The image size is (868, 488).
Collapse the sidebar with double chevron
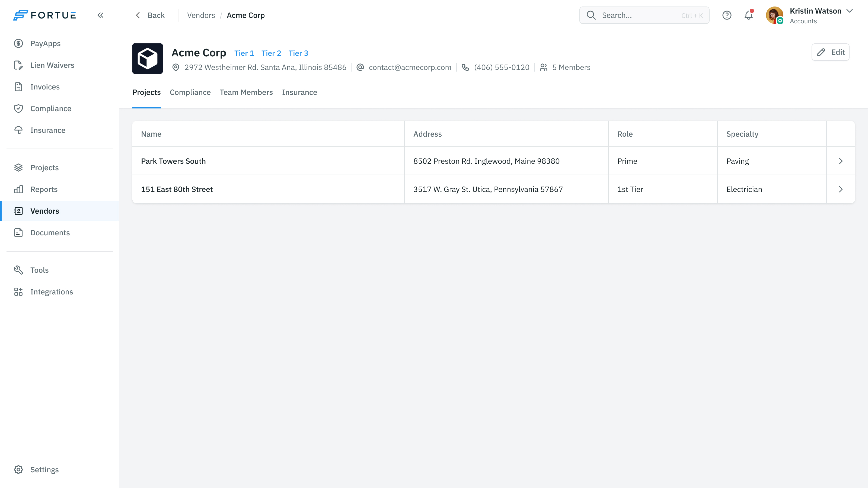point(100,15)
